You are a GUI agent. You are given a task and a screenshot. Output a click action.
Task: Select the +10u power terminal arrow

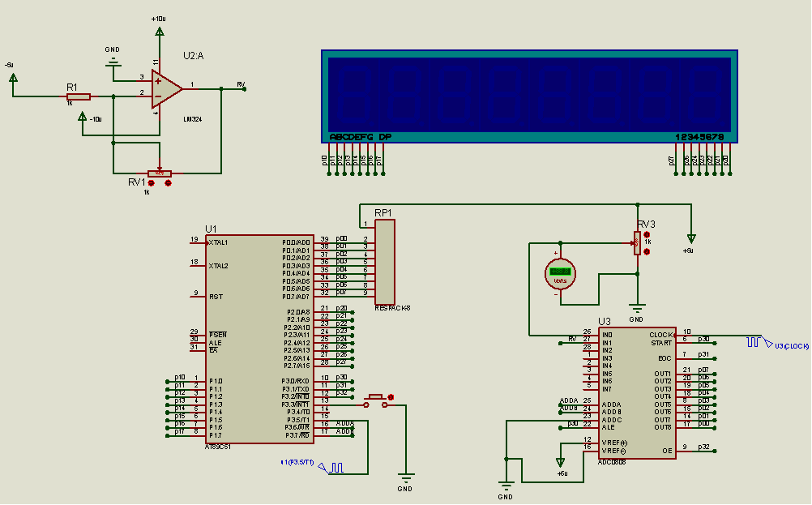pos(160,32)
